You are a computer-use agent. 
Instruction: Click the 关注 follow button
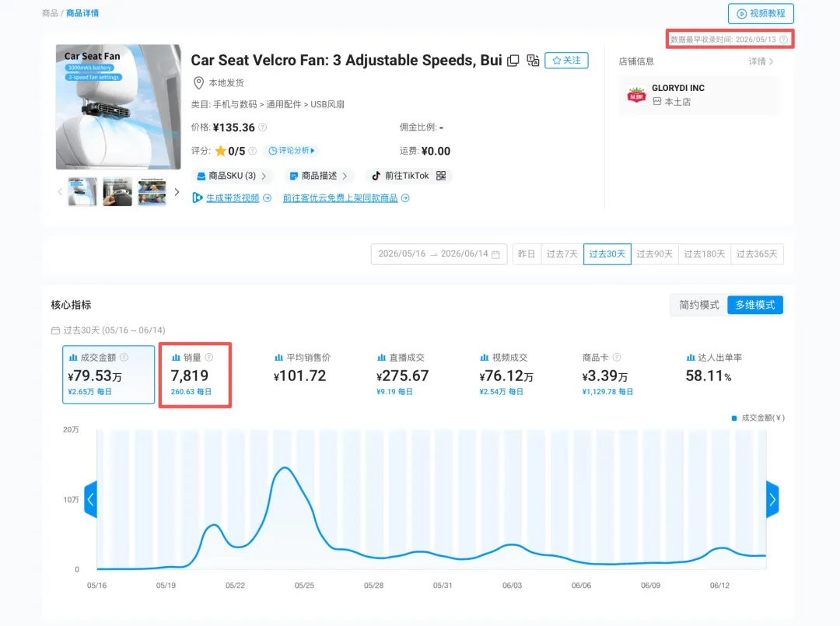point(566,61)
